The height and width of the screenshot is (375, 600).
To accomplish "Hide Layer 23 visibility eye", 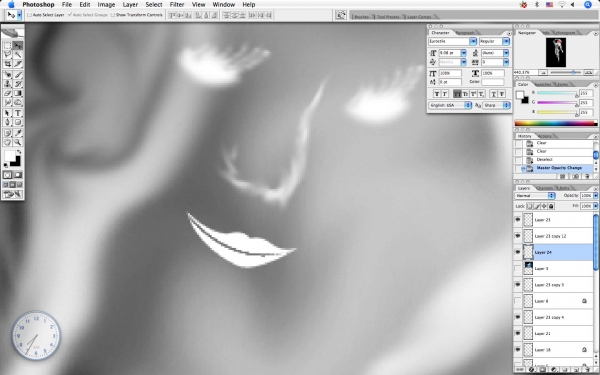I will [518, 220].
